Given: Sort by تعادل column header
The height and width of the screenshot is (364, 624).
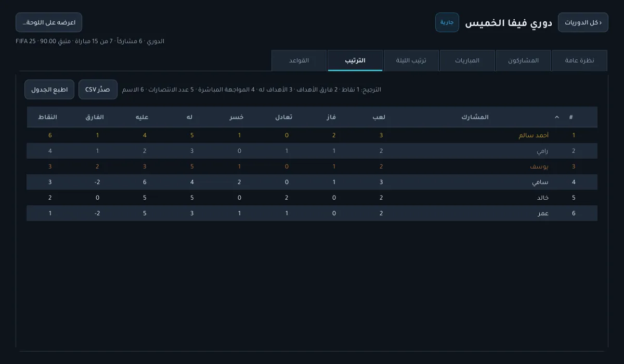Looking at the screenshot, I should (x=284, y=117).
